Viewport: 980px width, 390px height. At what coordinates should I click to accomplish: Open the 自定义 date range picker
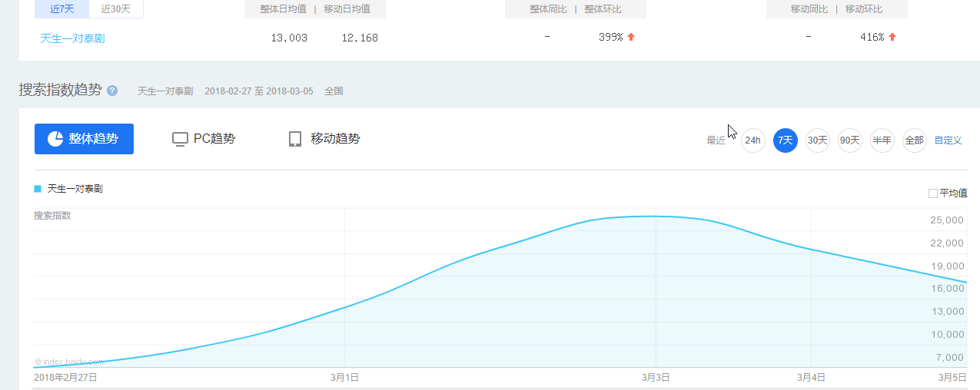[948, 140]
